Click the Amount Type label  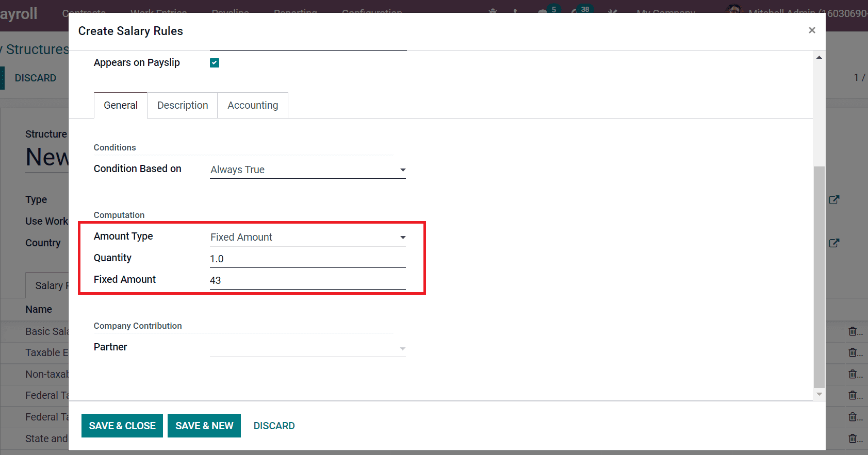123,236
